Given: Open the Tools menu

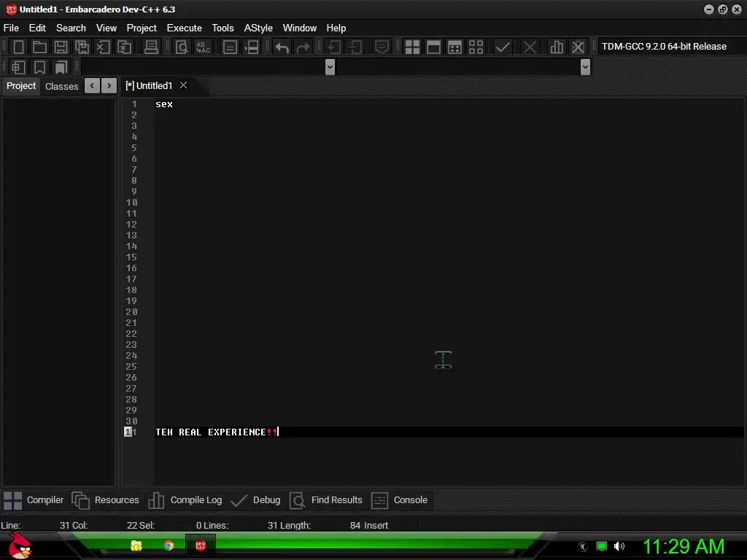Looking at the screenshot, I should coord(223,28).
